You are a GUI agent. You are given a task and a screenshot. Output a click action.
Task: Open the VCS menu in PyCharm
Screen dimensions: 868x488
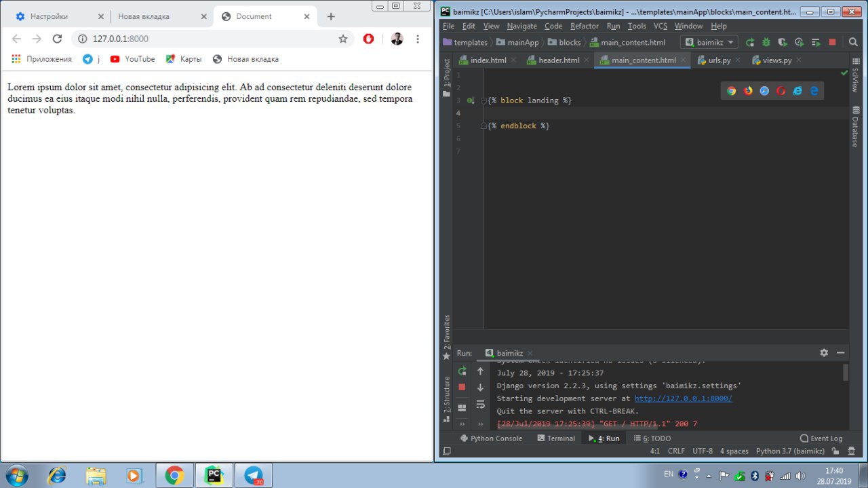(x=660, y=26)
